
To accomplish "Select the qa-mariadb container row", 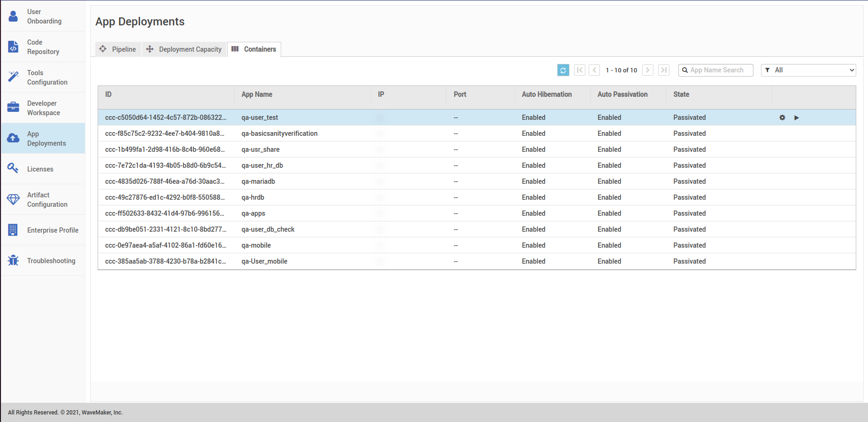I will tap(258, 181).
